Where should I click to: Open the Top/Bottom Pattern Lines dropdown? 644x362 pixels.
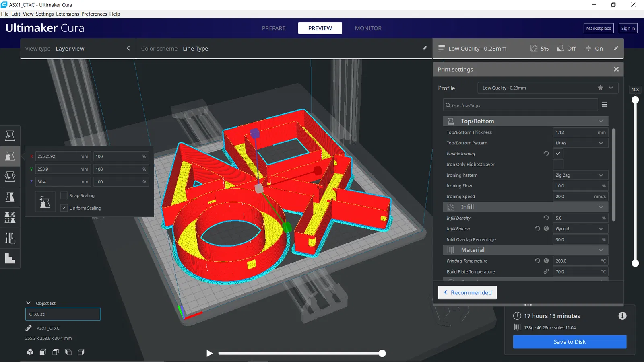(580, 143)
